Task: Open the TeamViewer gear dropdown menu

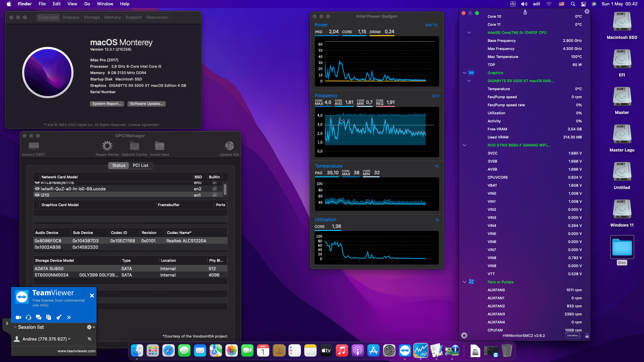Action: [x=91, y=327]
